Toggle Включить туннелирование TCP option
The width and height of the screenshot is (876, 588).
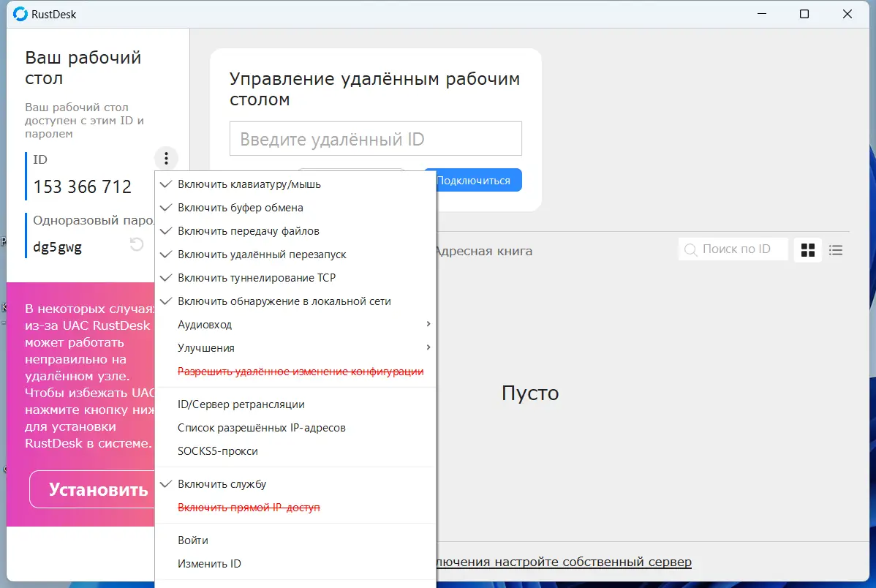pyautogui.click(x=295, y=278)
